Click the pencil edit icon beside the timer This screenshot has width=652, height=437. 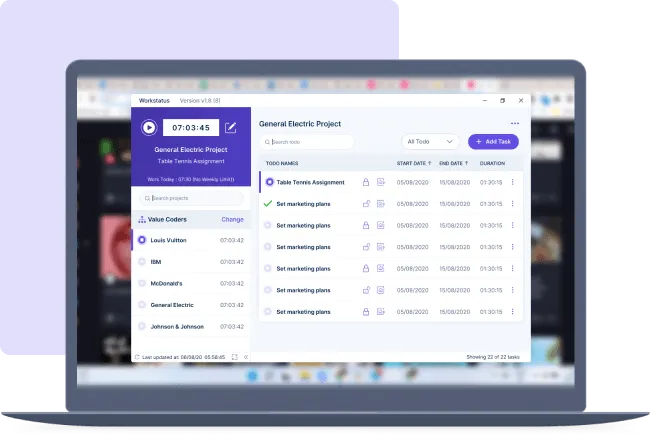pyautogui.click(x=231, y=128)
